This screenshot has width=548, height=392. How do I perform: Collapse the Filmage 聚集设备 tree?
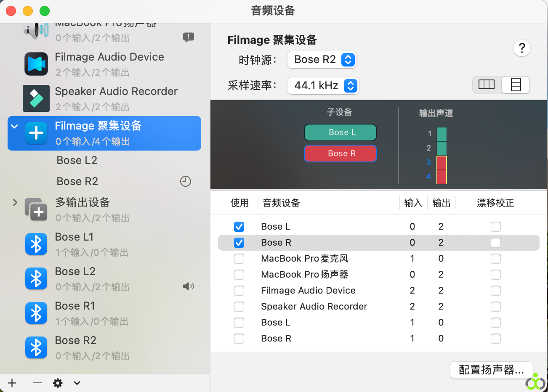(x=15, y=126)
